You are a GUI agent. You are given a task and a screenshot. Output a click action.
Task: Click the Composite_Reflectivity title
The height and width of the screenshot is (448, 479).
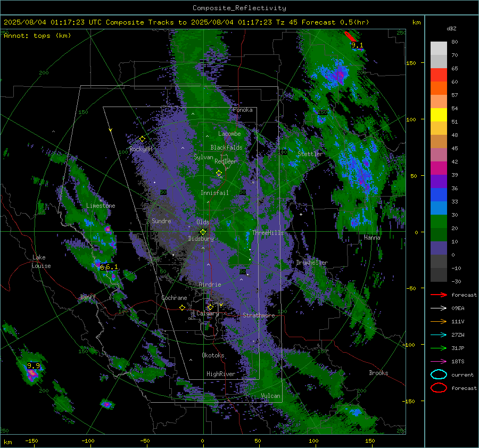[x=240, y=8]
